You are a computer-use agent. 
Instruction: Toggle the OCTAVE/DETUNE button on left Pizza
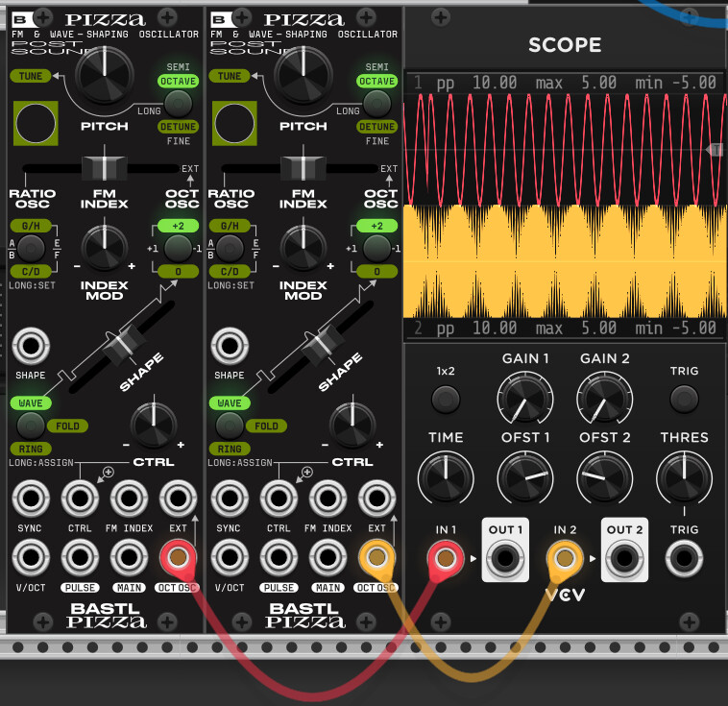click(179, 103)
